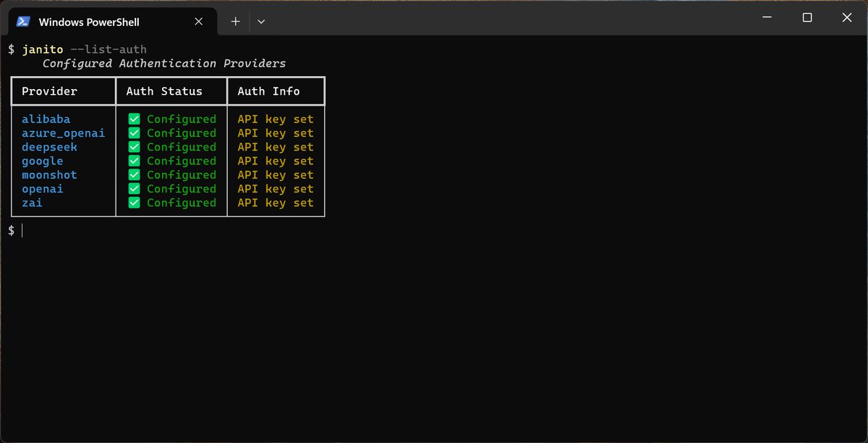The image size is (868, 443).
Task: Click API key set in openai row
Action: pyautogui.click(x=276, y=189)
